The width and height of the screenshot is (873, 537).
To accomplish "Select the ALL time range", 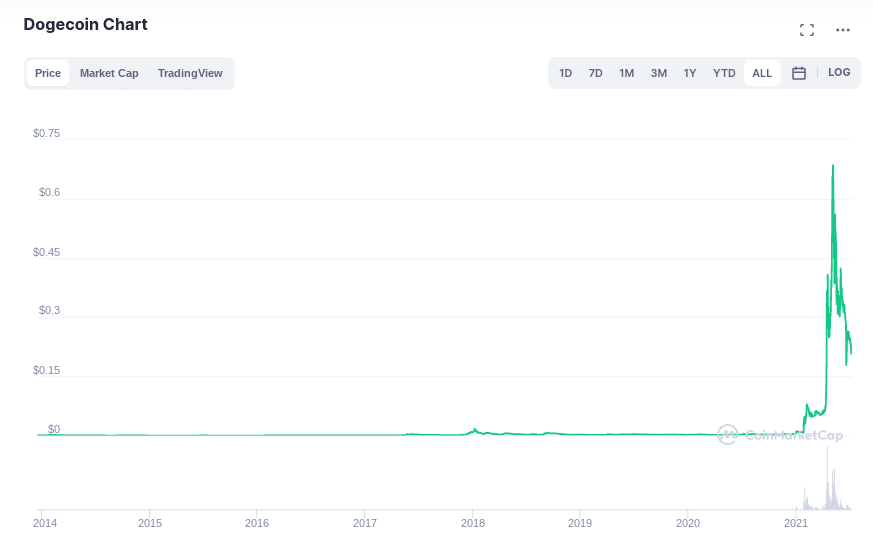I will [762, 73].
